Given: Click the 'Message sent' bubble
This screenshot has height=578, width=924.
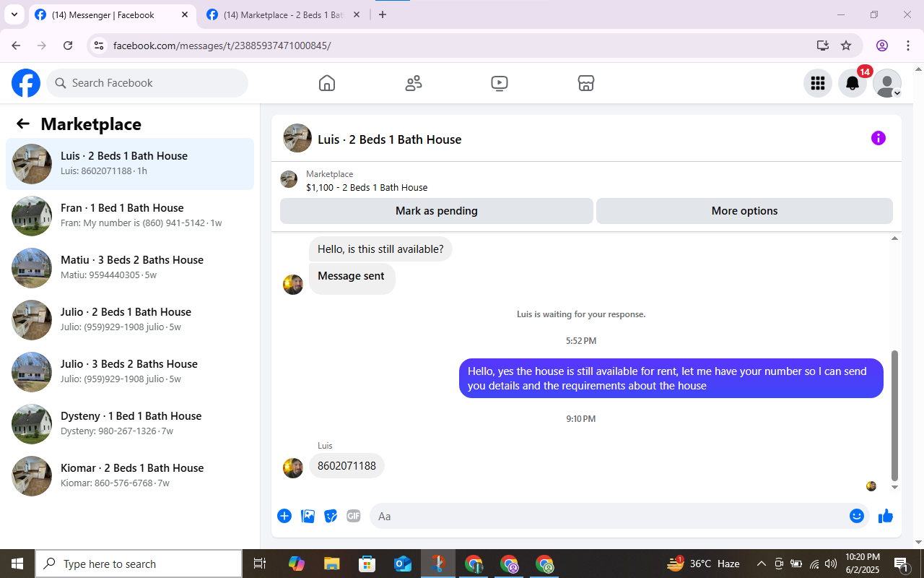Looking at the screenshot, I should [352, 277].
